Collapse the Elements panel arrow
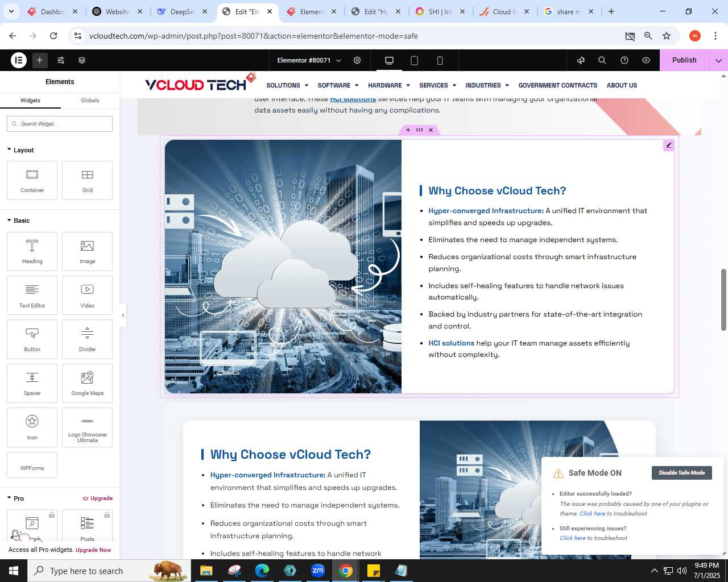The image size is (728, 582). pos(123,315)
